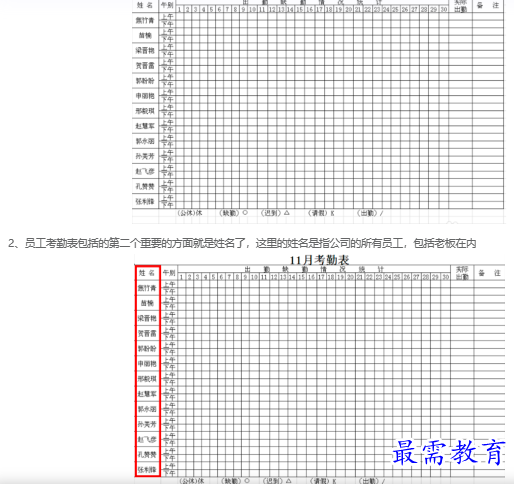Viewport: 514px width, 484px height.
Task: Click the paragraph starting with 2、员工考勤表包括
Action: pyautogui.click(x=242, y=243)
